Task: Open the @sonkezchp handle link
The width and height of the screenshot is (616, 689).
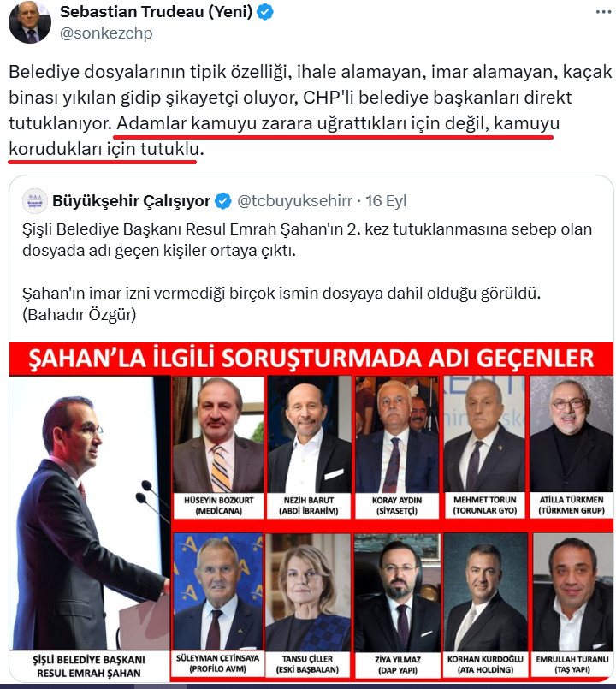Action: point(106,33)
